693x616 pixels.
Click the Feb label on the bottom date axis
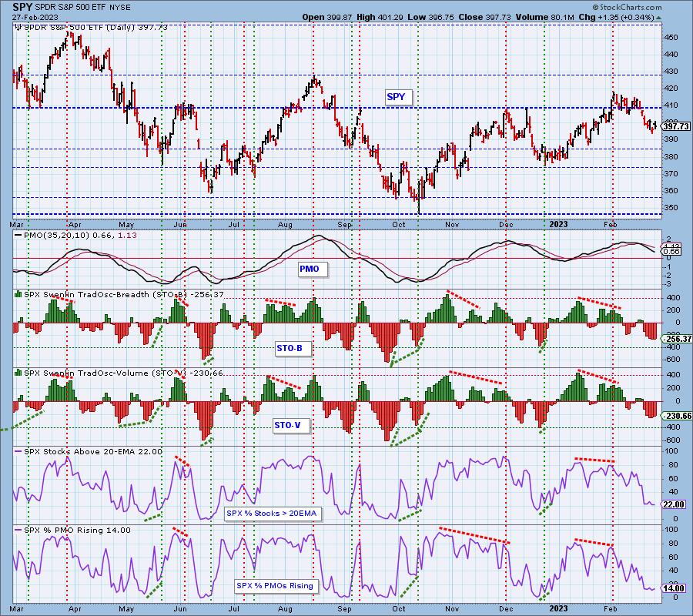pyautogui.click(x=611, y=609)
